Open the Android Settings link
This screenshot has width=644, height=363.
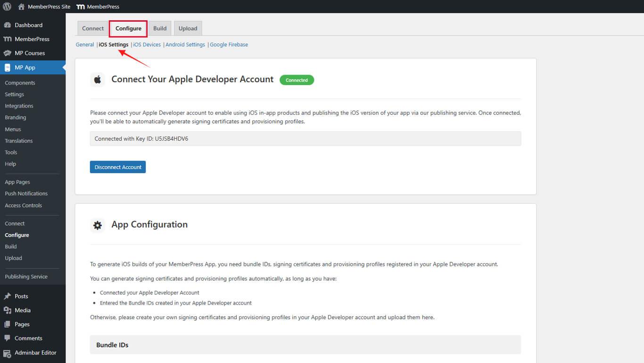[x=185, y=44]
